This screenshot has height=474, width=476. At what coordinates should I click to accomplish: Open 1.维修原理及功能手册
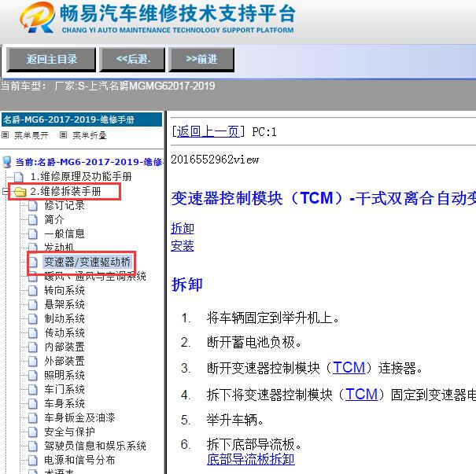tap(81, 176)
